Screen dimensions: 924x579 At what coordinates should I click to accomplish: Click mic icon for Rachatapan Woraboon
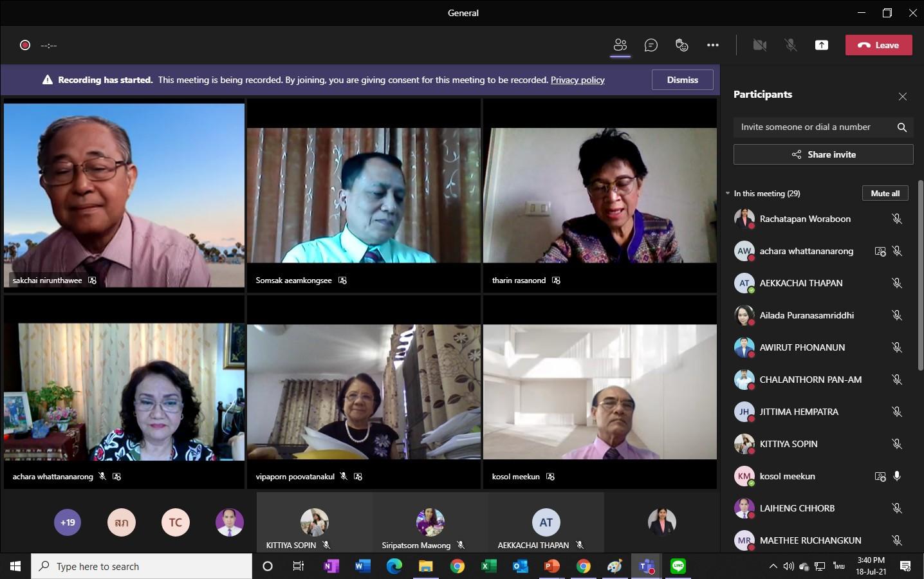coord(897,219)
